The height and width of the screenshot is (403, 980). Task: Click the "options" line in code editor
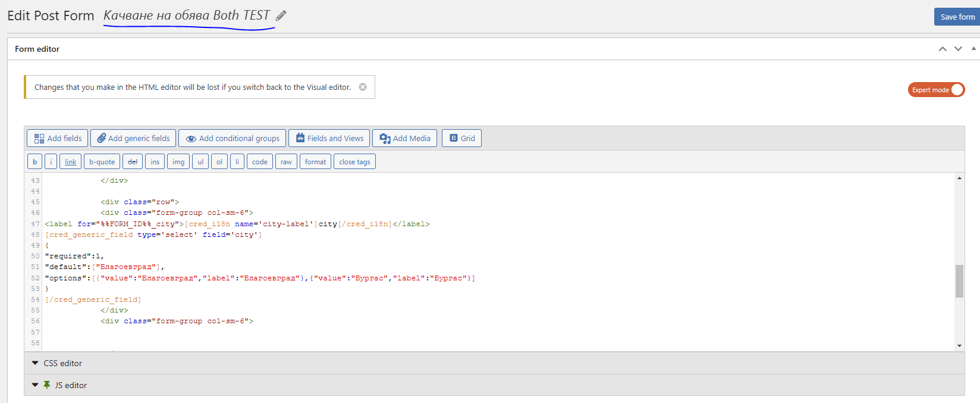click(x=260, y=278)
